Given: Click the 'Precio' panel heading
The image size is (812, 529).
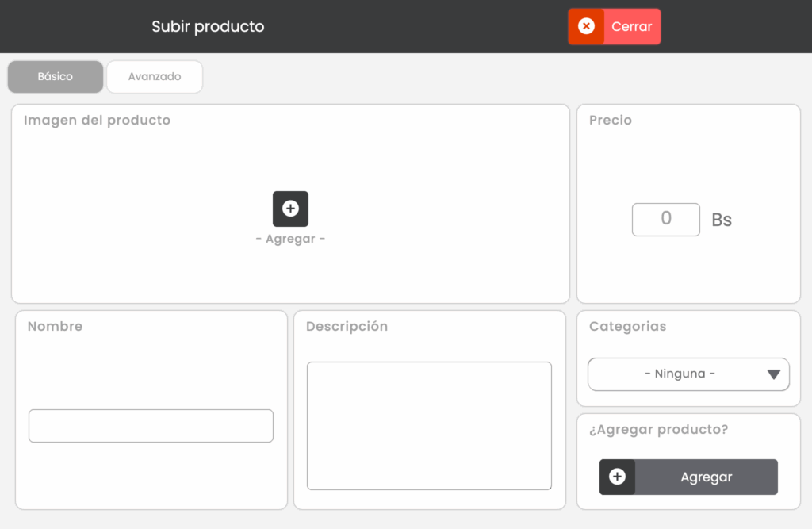Looking at the screenshot, I should tap(611, 121).
